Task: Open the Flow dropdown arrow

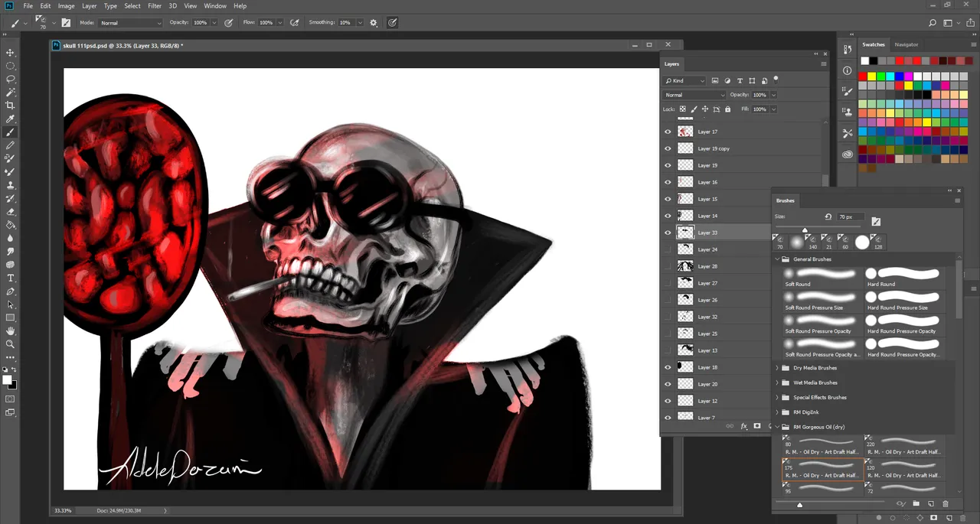Action: (280, 23)
